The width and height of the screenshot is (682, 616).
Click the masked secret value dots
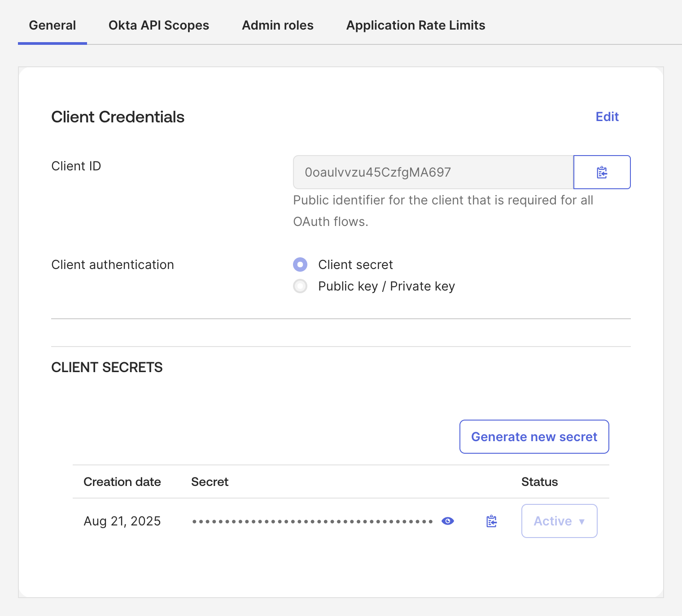coord(312,521)
